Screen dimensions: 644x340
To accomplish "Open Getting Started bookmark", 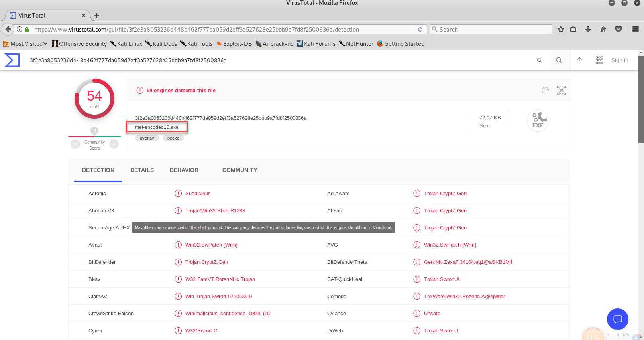I will pos(401,43).
